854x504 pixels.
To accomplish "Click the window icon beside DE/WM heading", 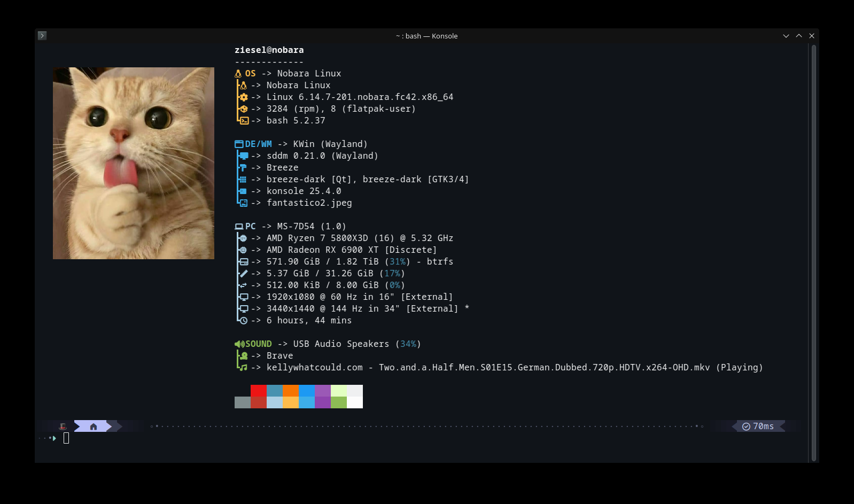I will (x=239, y=144).
